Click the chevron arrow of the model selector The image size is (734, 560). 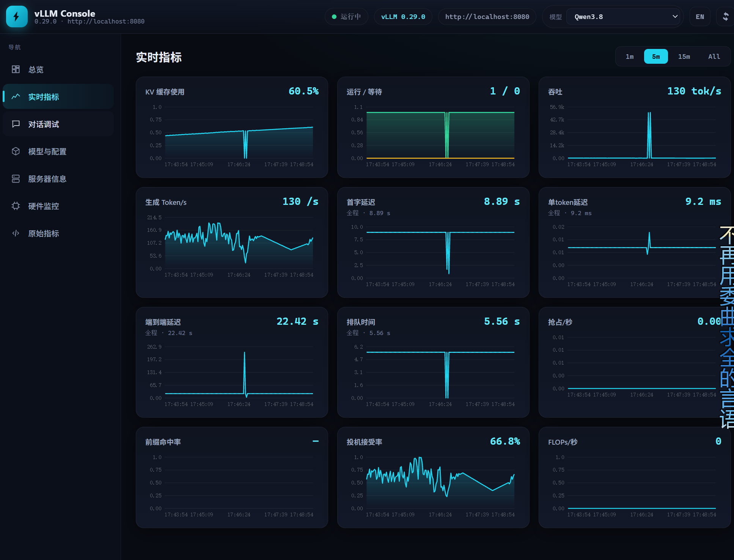pyautogui.click(x=675, y=17)
